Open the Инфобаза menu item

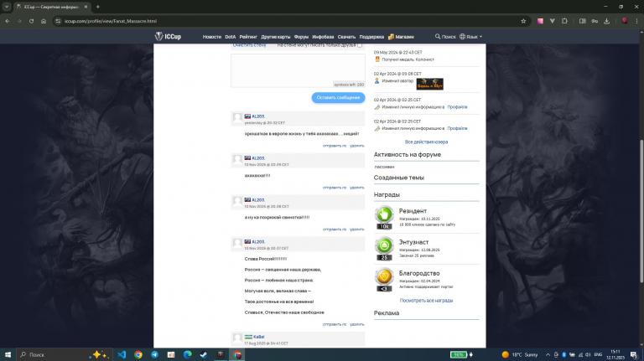tap(323, 37)
